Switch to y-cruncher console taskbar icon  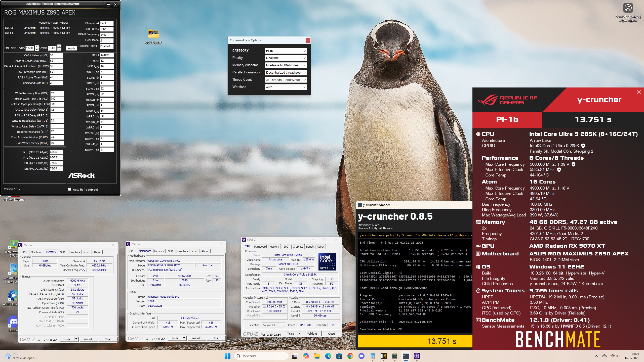[406, 356]
